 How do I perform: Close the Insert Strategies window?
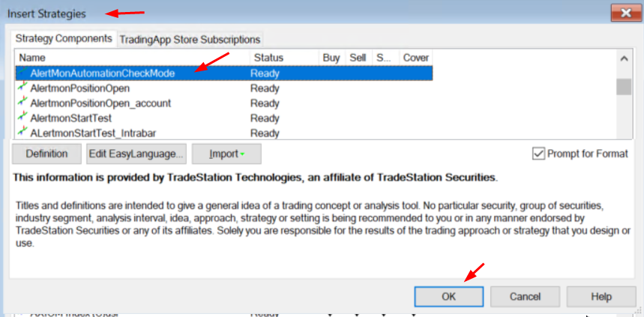(626, 13)
